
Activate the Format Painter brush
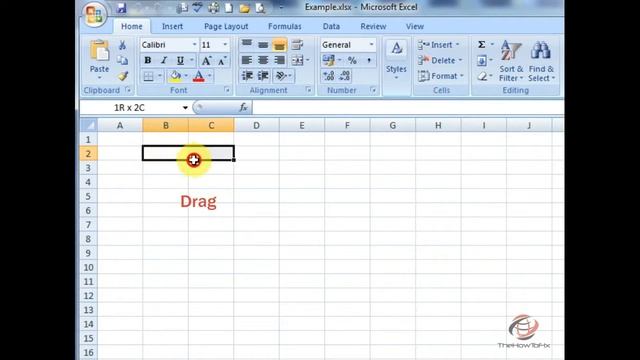click(122, 76)
